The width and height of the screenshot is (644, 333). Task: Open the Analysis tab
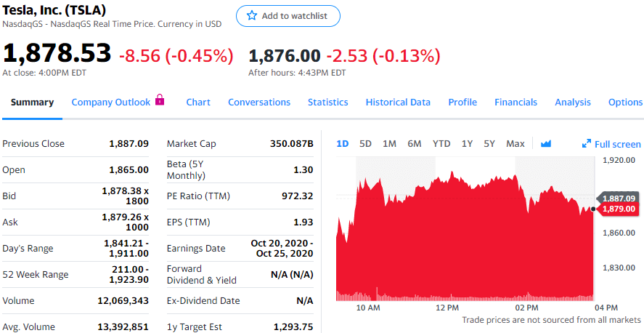pyautogui.click(x=573, y=103)
